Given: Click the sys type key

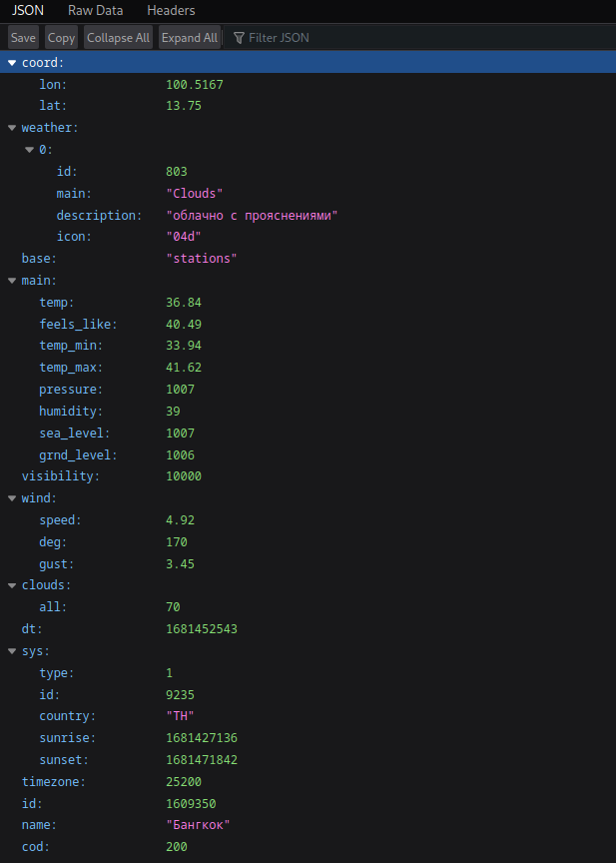Looking at the screenshot, I should (57, 672).
